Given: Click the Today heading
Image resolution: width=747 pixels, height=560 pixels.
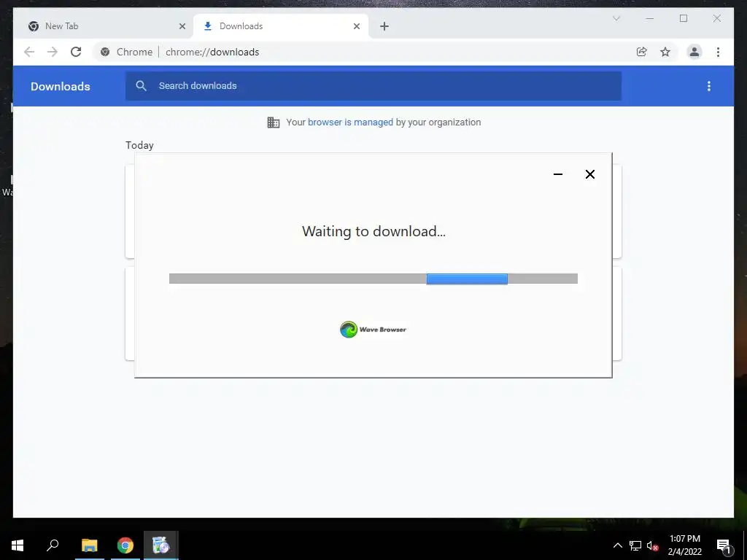Looking at the screenshot, I should 139,145.
